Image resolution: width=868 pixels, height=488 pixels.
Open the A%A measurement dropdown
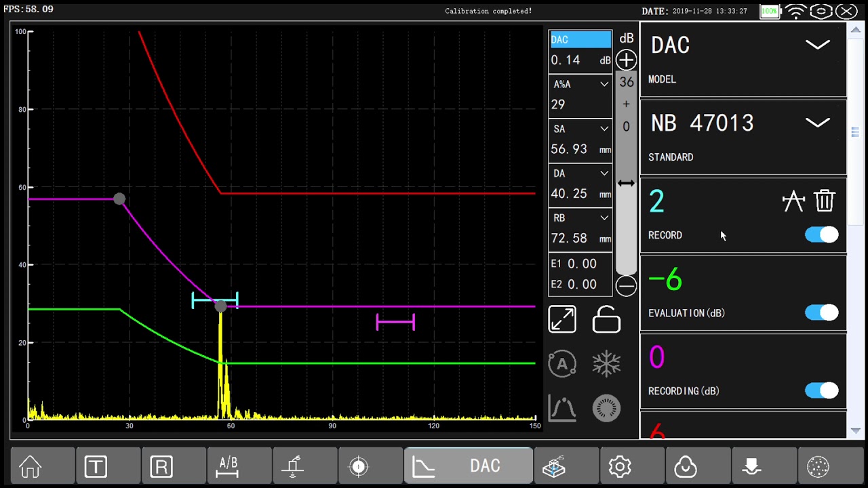click(x=604, y=84)
